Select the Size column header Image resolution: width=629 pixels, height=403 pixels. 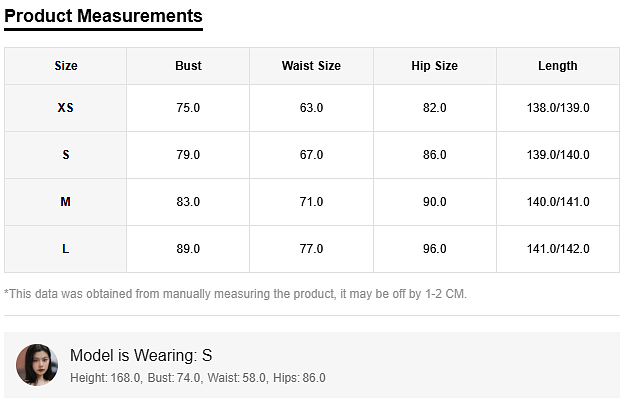pyautogui.click(x=66, y=66)
